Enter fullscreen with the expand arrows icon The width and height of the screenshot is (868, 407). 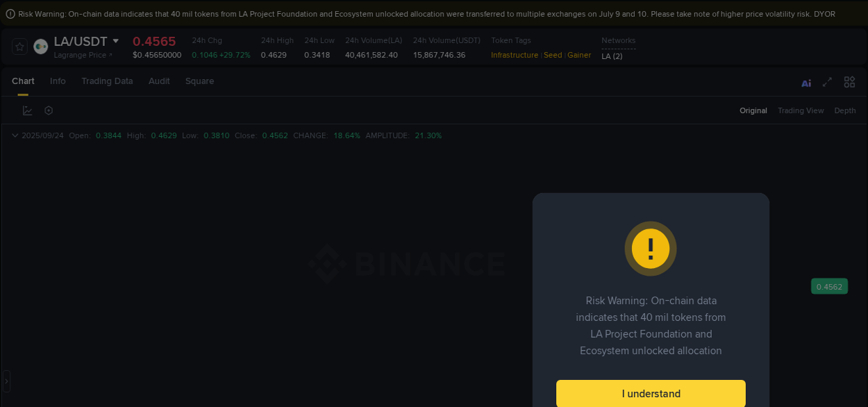point(827,82)
